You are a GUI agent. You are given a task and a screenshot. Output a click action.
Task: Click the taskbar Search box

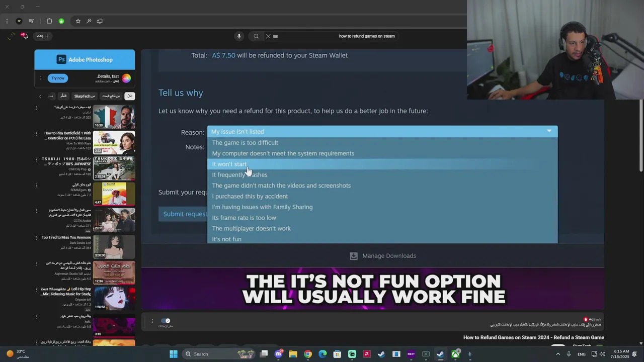pyautogui.click(x=218, y=354)
